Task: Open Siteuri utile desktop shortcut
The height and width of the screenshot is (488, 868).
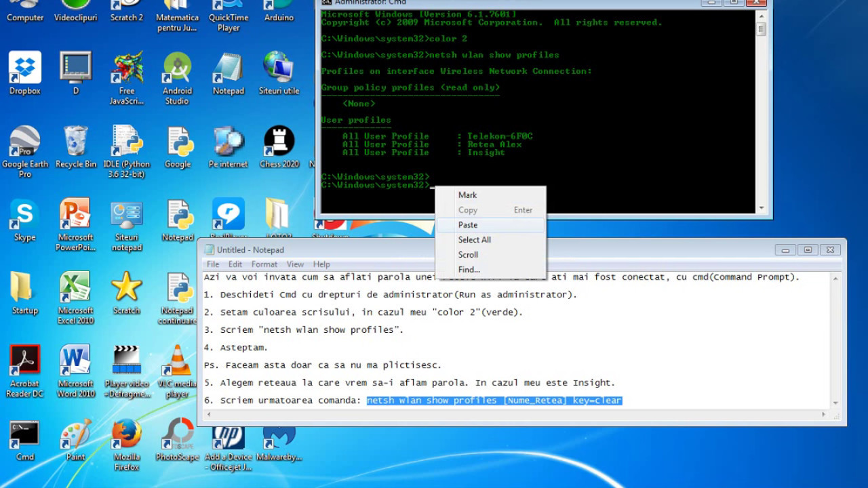Action: coord(279,73)
